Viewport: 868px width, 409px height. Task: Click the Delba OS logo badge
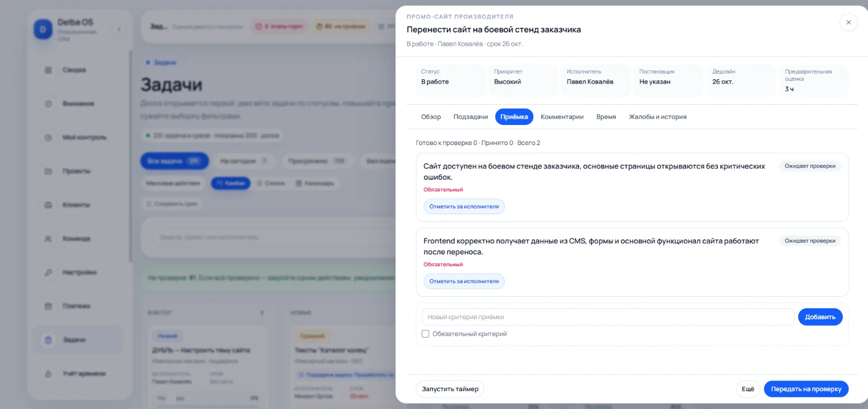43,29
